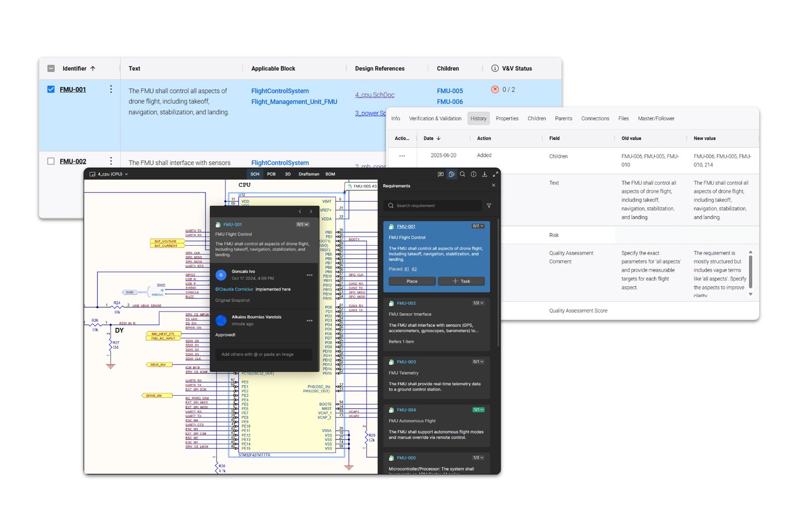Sort by the Identifier column header
Image resolution: width=798 pixels, height=532 pixels.
point(79,68)
